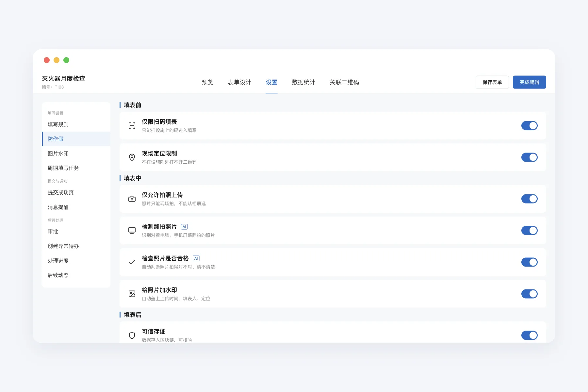Viewport: 588px width, 392px height.
Task: Click the 填表中 section heading
Action: pyautogui.click(x=132, y=178)
